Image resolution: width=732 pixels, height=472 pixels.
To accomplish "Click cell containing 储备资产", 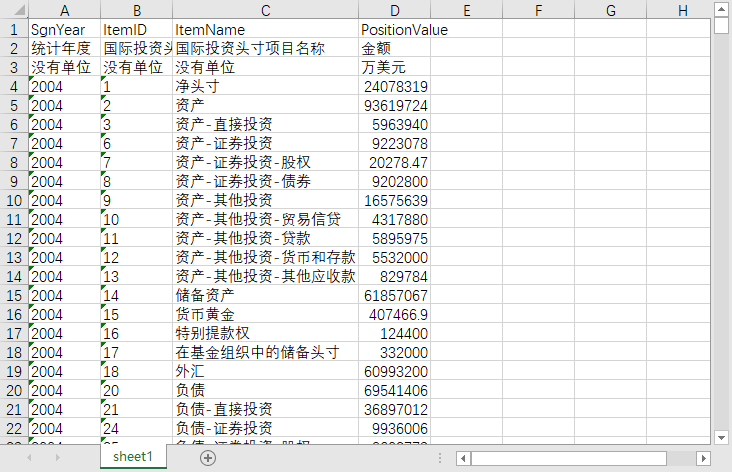I will [266, 295].
